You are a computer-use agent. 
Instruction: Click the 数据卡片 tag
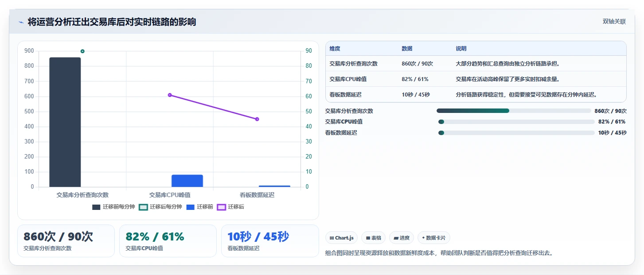click(x=434, y=238)
